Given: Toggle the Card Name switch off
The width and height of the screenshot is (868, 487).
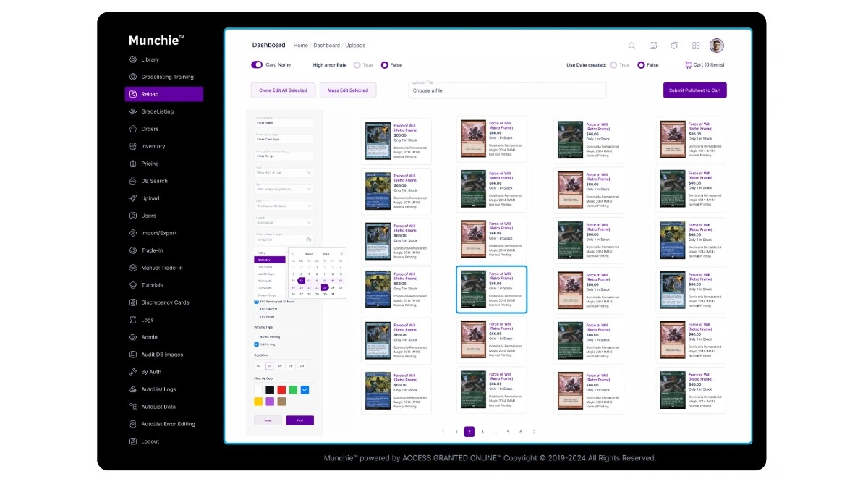Looking at the screenshot, I should tap(258, 64).
